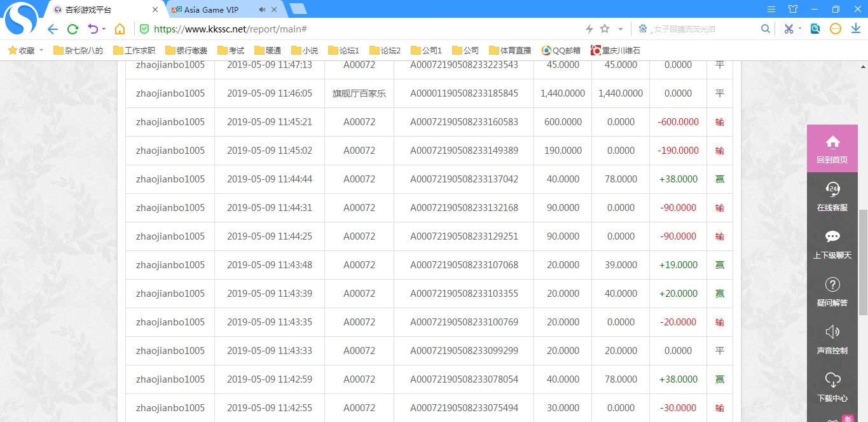
Task: Click the paw search engine icon
Action: [643, 29]
